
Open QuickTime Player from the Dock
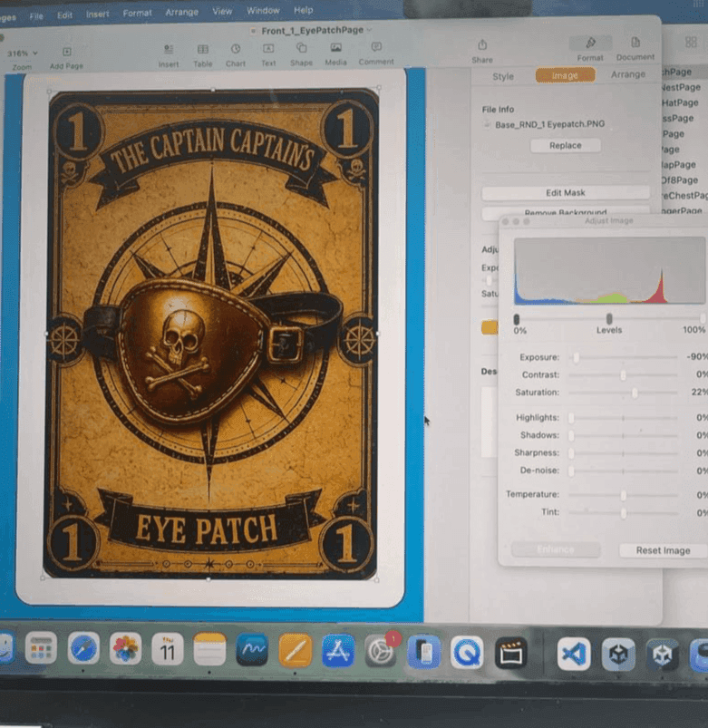467,653
